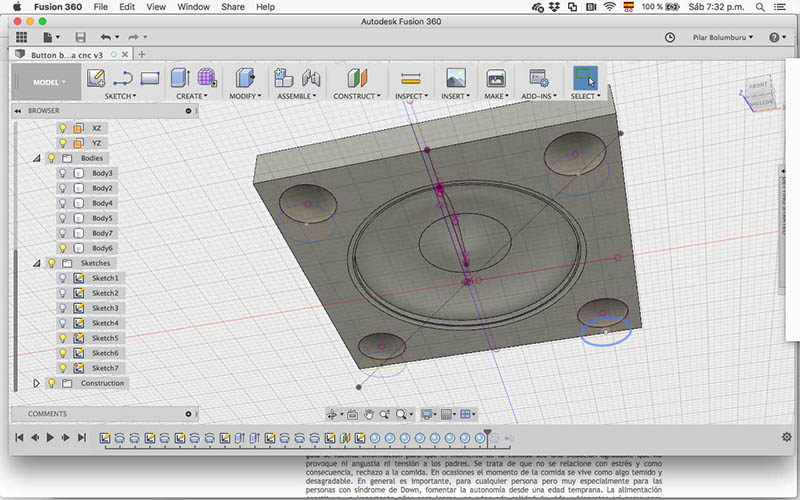The image size is (800, 500).
Task: Toggle visibility bulb for Sketch5
Action: point(63,338)
